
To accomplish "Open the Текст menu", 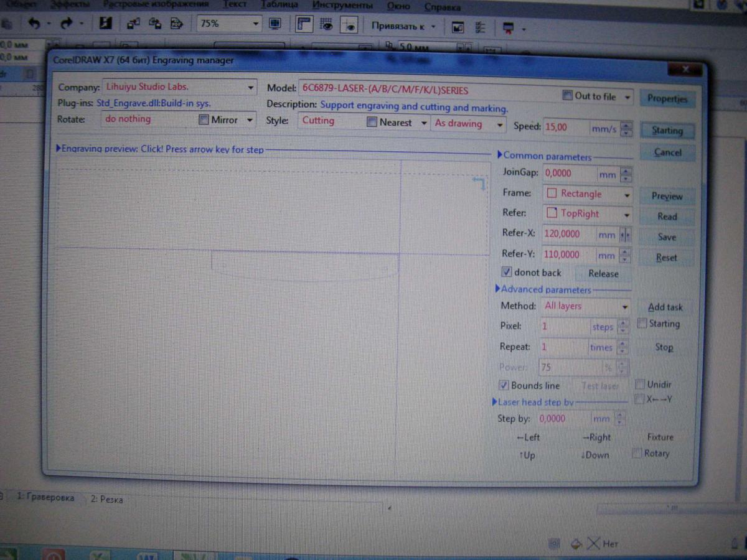I will [x=234, y=5].
